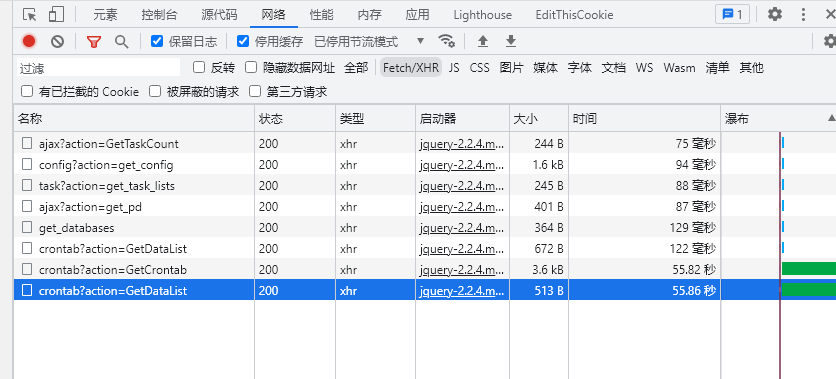Screen dimensions: 836x379
Task: Select request config?action=get_config
Action: click(x=106, y=165)
